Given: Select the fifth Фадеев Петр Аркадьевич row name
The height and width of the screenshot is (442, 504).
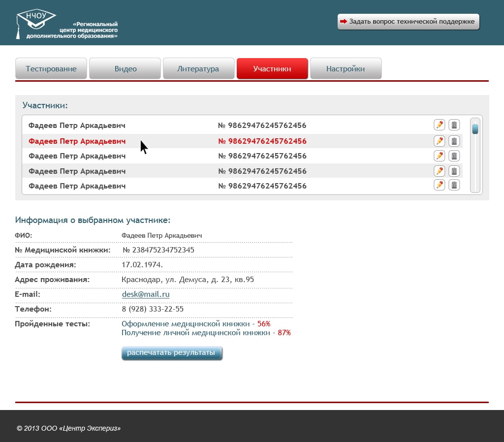Looking at the screenshot, I should click(77, 186).
